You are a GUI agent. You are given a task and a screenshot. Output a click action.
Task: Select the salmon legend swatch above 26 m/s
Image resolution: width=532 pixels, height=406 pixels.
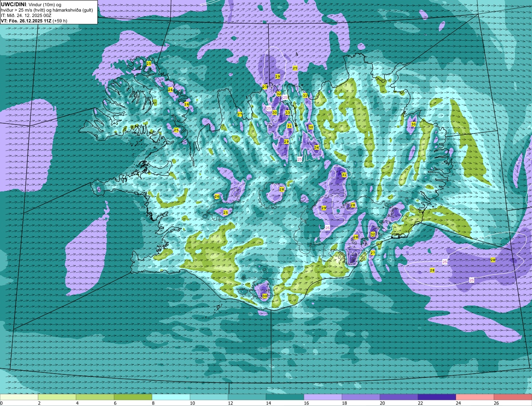pyautogui.click(x=513, y=397)
